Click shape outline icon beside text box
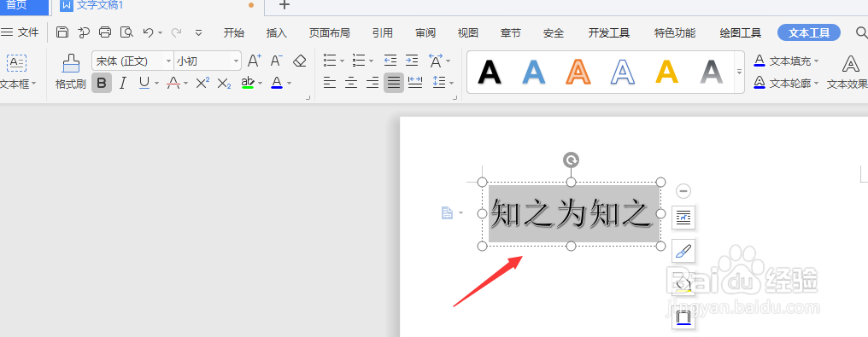 [x=683, y=318]
